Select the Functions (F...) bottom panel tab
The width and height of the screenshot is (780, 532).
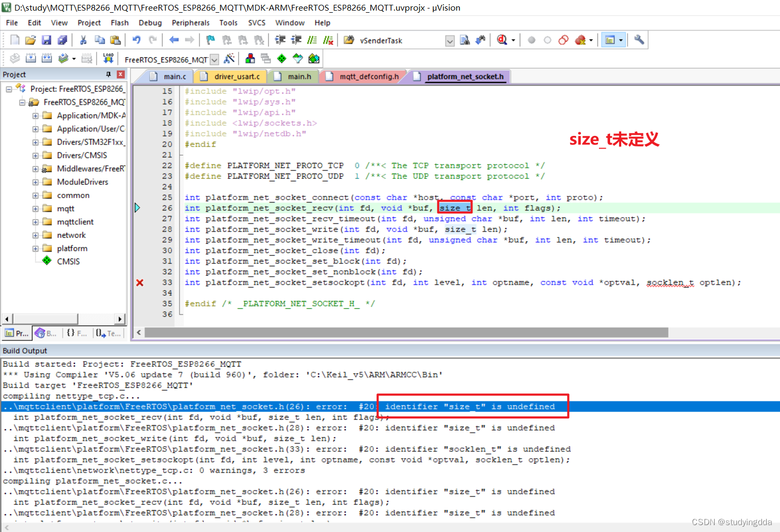tap(76, 333)
